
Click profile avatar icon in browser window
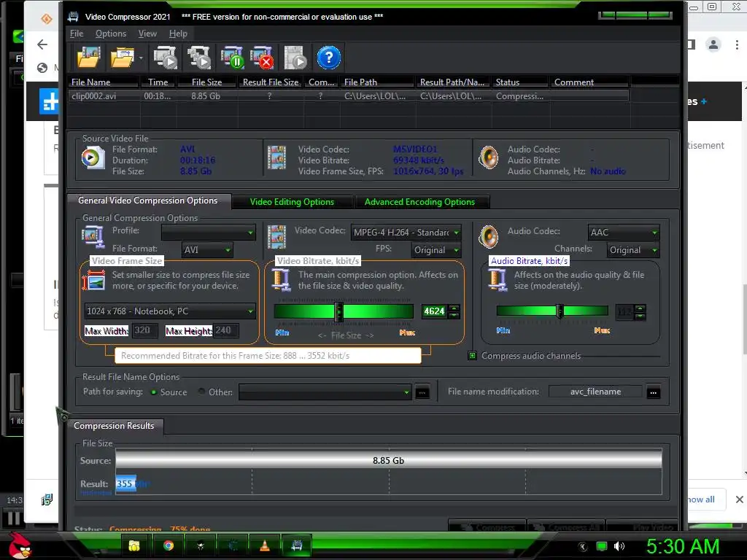(713, 44)
